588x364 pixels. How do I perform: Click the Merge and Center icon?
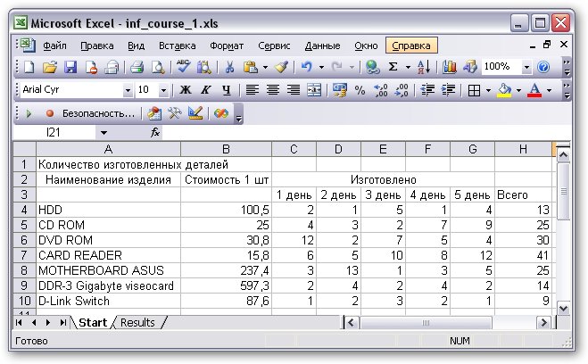[x=313, y=90]
